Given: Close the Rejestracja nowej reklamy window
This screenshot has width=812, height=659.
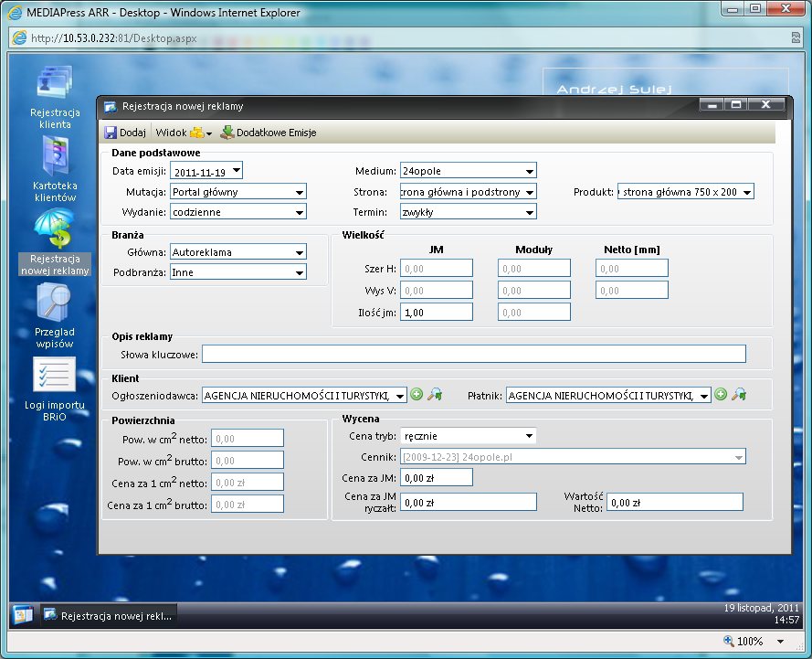Looking at the screenshot, I should [766, 104].
